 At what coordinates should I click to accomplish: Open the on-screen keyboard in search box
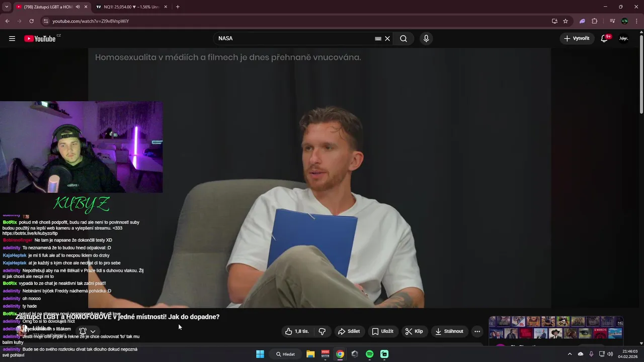tap(378, 39)
